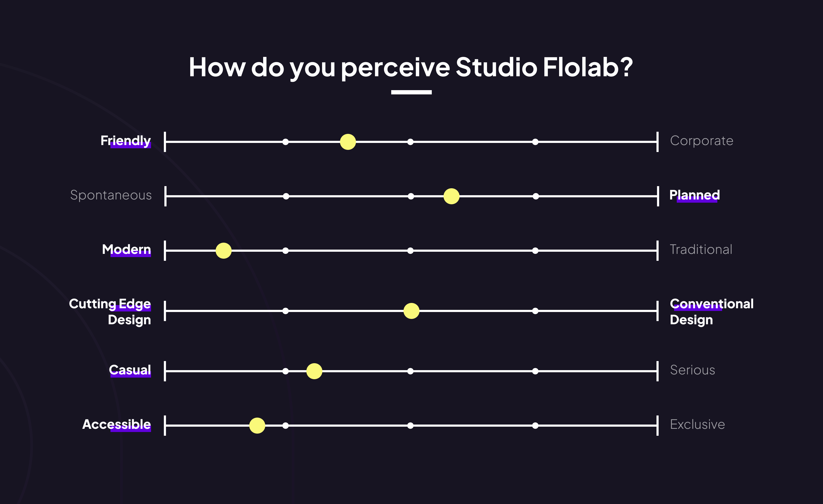Click the "How do you perceive Studio Flolab?" heading
This screenshot has height=504, width=823.
click(x=411, y=67)
